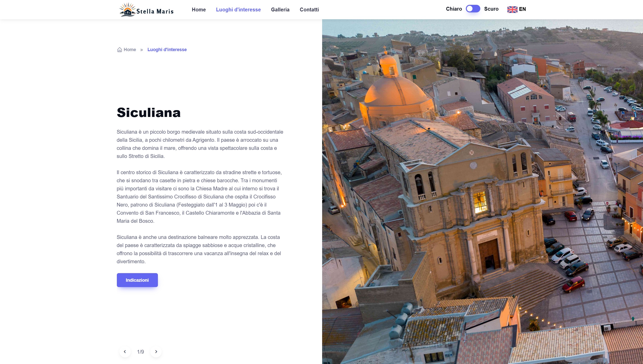Click the Siculiana page heading
643x364 pixels.
(x=149, y=113)
